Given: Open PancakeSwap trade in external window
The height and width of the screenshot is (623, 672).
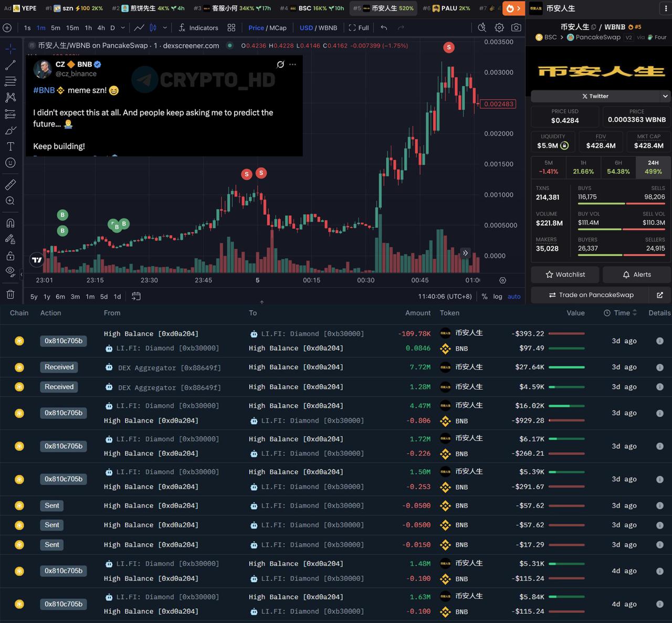Looking at the screenshot, I should click(x=660, y=295).
